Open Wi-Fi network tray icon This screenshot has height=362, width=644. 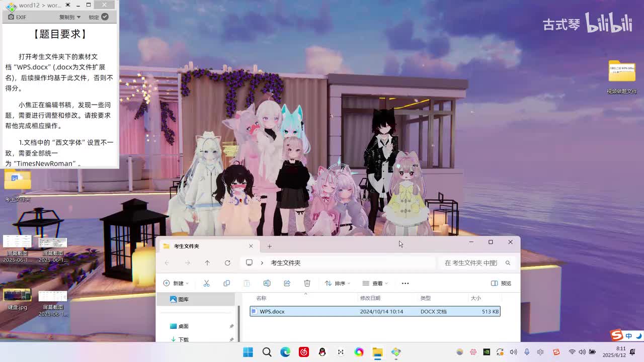coord(572,352)
